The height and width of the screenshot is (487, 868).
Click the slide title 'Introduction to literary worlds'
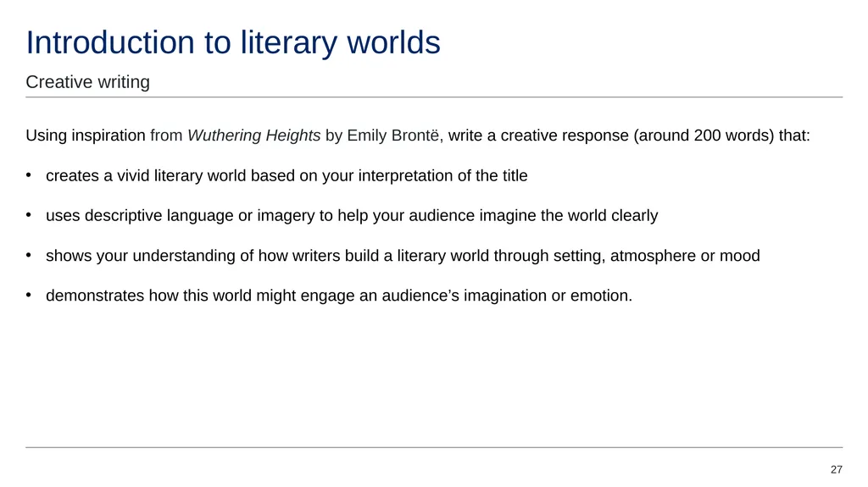coord(233,42)
